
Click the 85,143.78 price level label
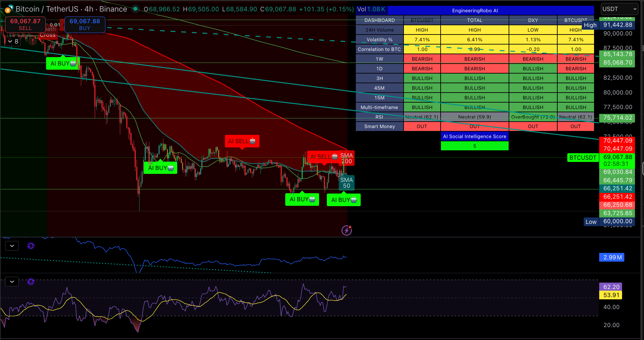pyautogui.click(x=617, y=54)
